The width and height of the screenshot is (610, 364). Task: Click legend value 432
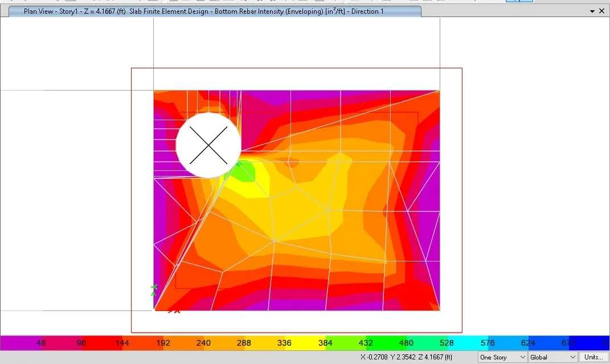pyautogui.click(x=366, y=343)
